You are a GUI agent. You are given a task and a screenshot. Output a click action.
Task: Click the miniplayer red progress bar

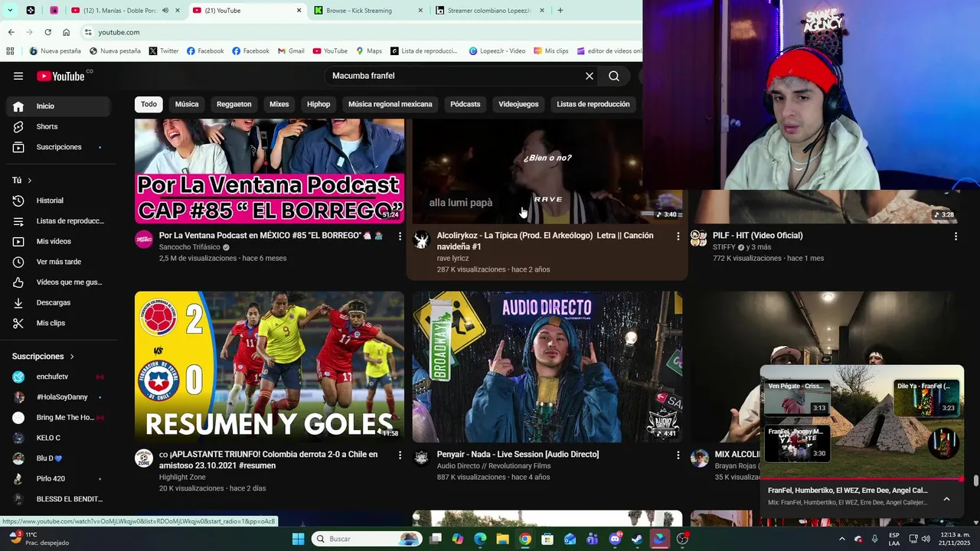[x=861, y=479]
